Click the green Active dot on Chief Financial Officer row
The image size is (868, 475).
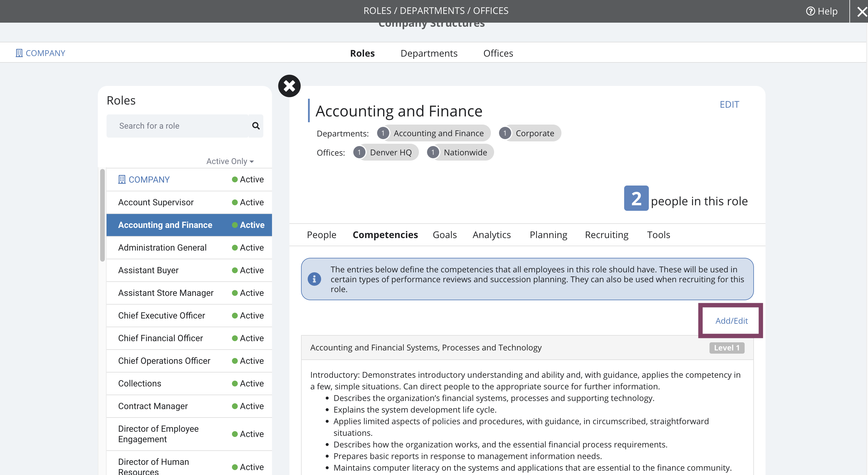click(235, 338)
